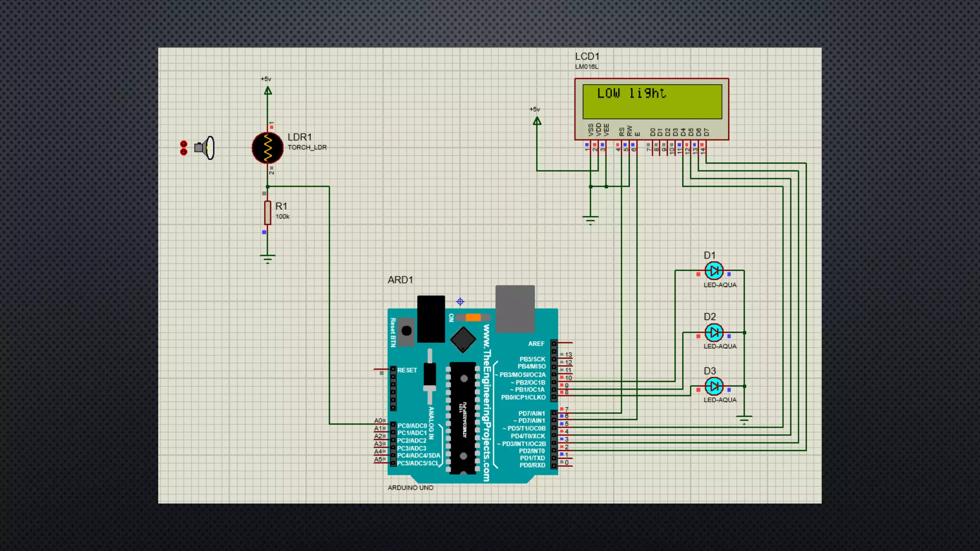The width and height of the screenshot is (980, 551).
Task: Click the torch up arrow to move light closer
Action: pos(183,144)
